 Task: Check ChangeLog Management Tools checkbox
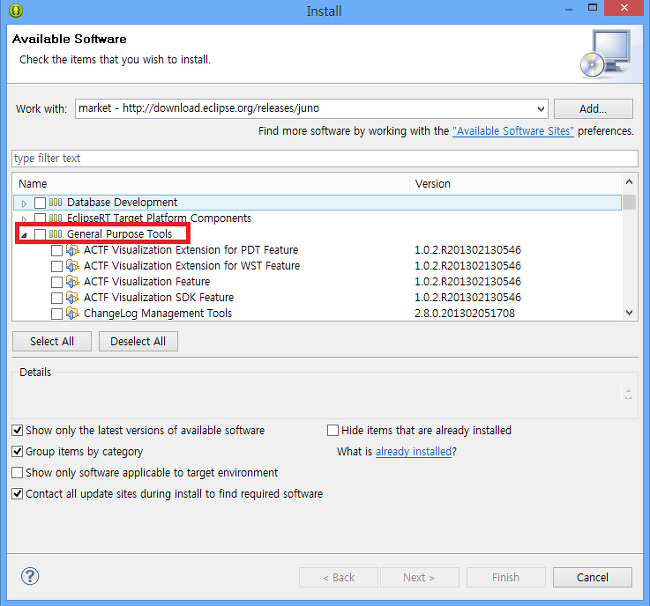click(x=57, y=314)
